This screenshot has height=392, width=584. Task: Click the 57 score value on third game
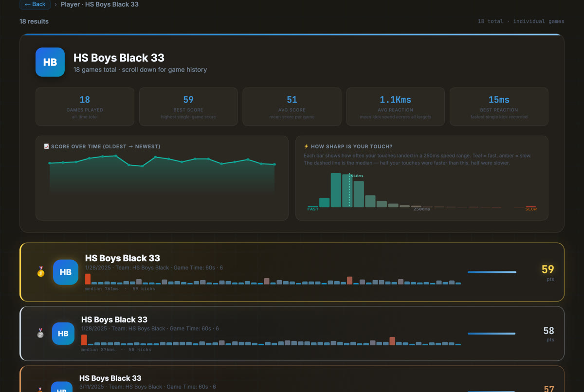pyautogui.click(x=549, y=389)
